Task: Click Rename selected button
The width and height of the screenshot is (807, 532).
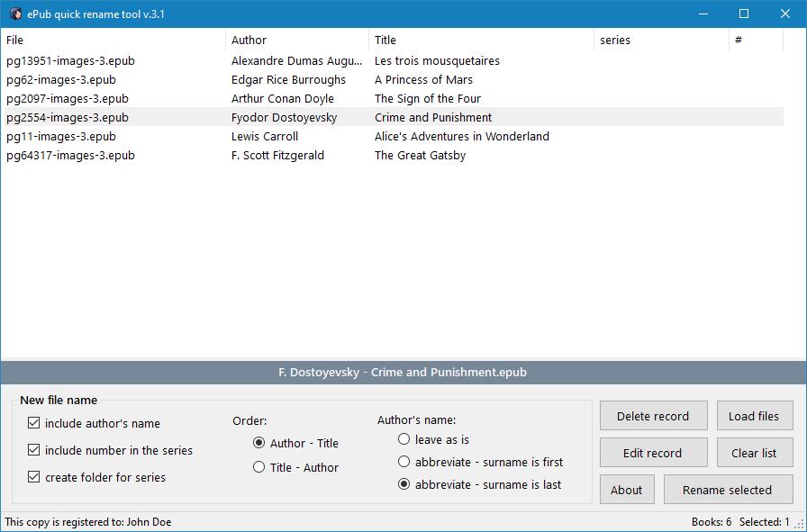Action: coord(727,490)
